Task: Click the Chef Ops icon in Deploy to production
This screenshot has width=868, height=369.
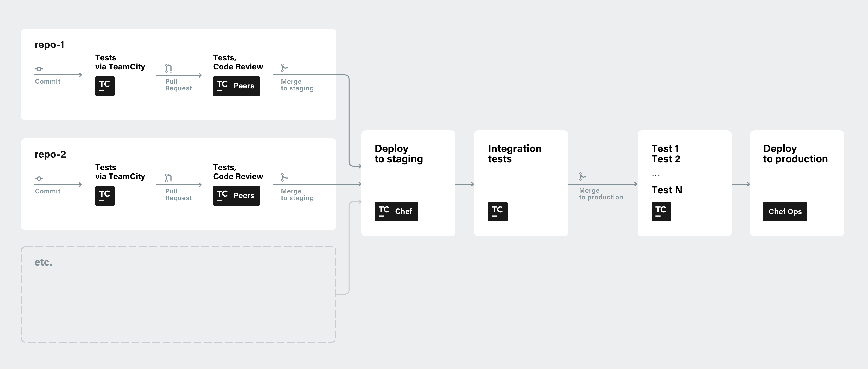Action: 785,211
